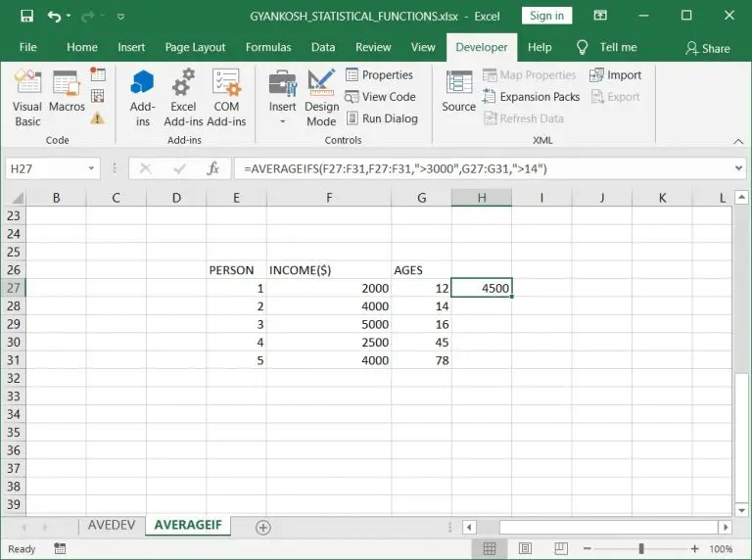Open zoom dialog via 100% label

tap(721, 549)
